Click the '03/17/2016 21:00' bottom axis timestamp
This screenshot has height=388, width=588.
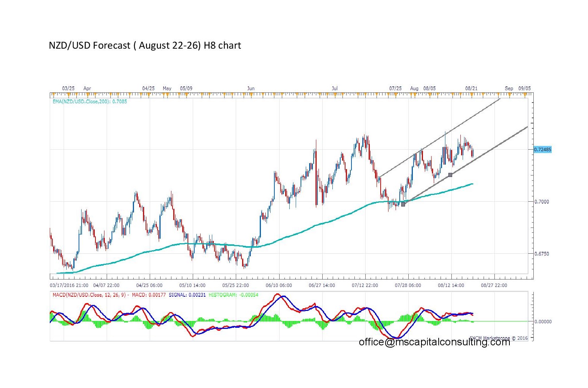pyautogui.click(x=69, y=285)
